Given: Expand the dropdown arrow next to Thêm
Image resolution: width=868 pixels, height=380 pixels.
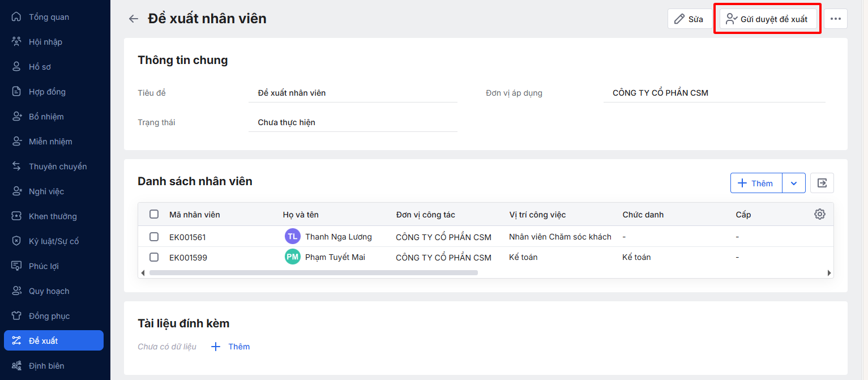Looking at the screenshot, I should [793, 183].
